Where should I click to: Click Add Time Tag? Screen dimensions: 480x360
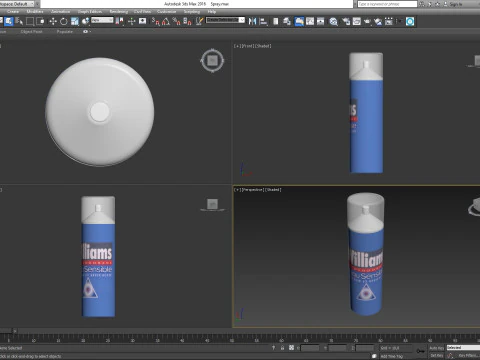[x=391, y=356]
